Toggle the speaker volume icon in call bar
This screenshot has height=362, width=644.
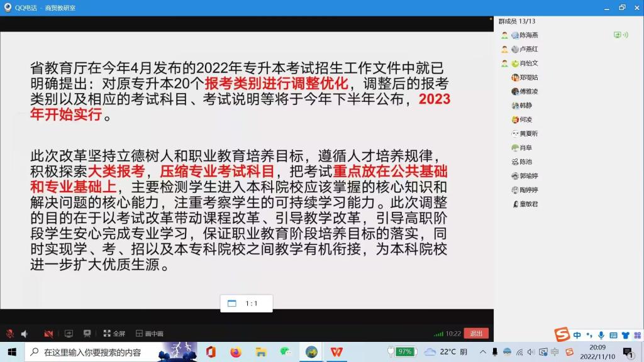coord(25,334)
